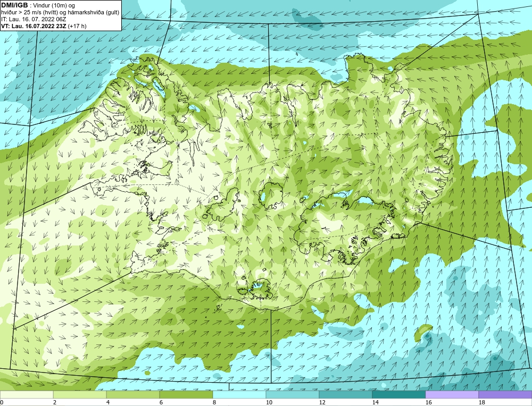Click the 'IT: Lau. 16. 07. 2022 06Z' line

point(34,19)
